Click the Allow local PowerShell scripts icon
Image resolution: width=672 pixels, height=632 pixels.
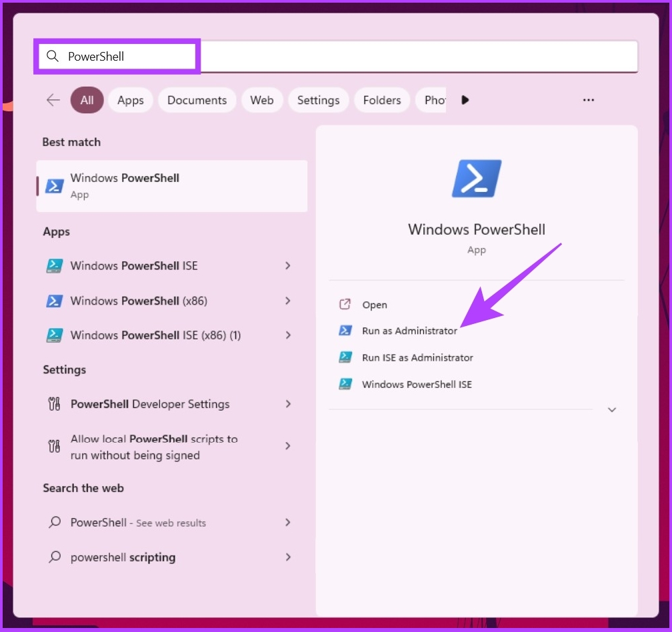[x=54, y=446]
